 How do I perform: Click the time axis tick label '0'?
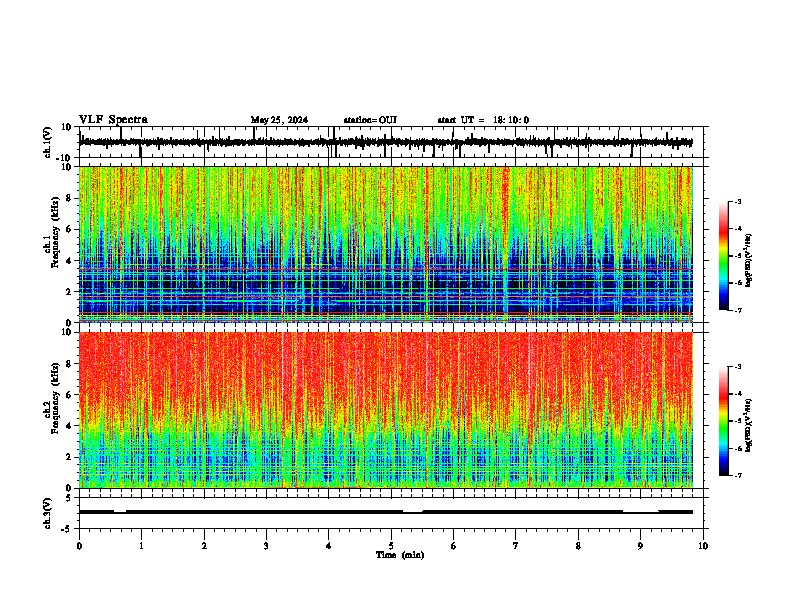[79, 546]
